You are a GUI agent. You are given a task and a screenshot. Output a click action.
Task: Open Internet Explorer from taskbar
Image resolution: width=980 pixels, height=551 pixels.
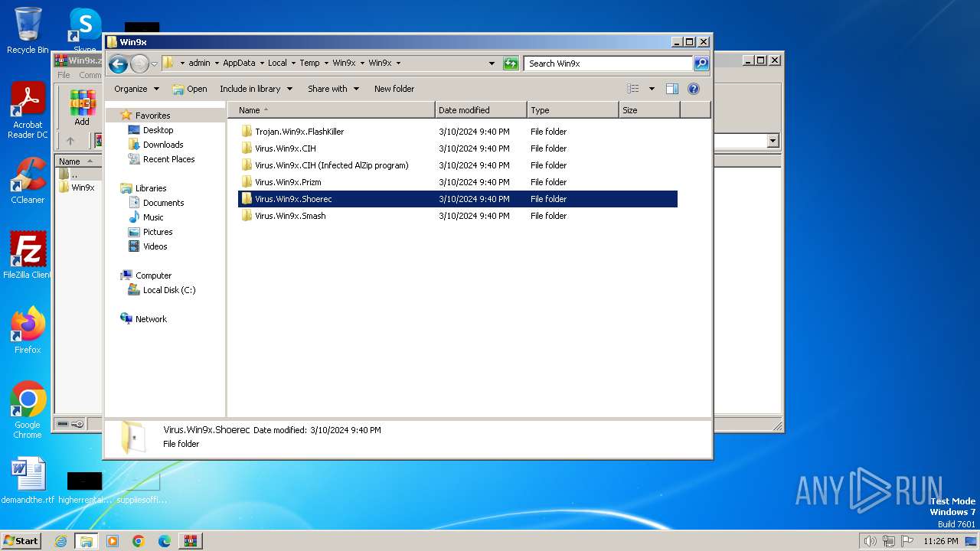pyautogui.click(x=60, y=541)
